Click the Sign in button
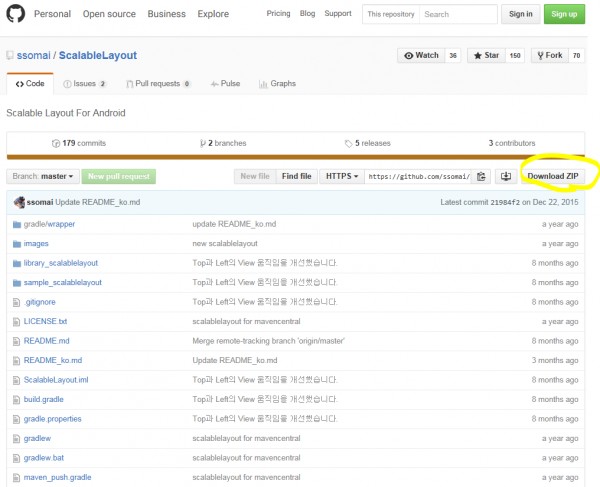Viewport: 600px width, 487px height. (520, 14)
